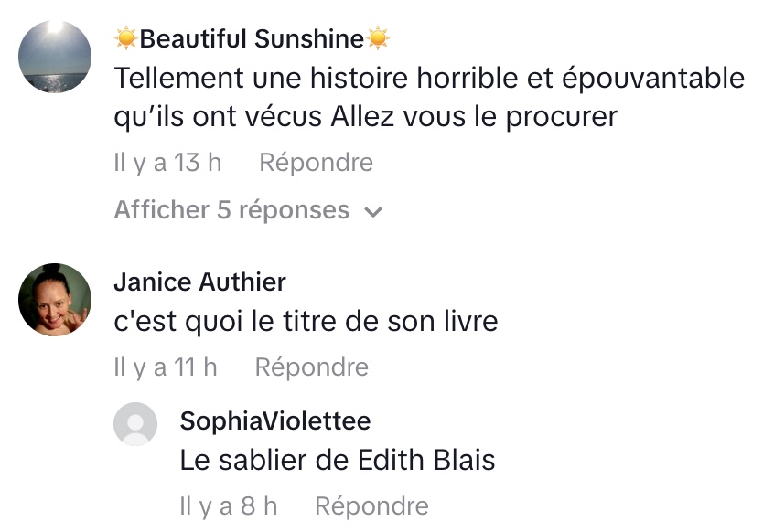Click the "Il y a 11 h" timestamp
The image size is (774, 532).
click(x=166, y=367)
